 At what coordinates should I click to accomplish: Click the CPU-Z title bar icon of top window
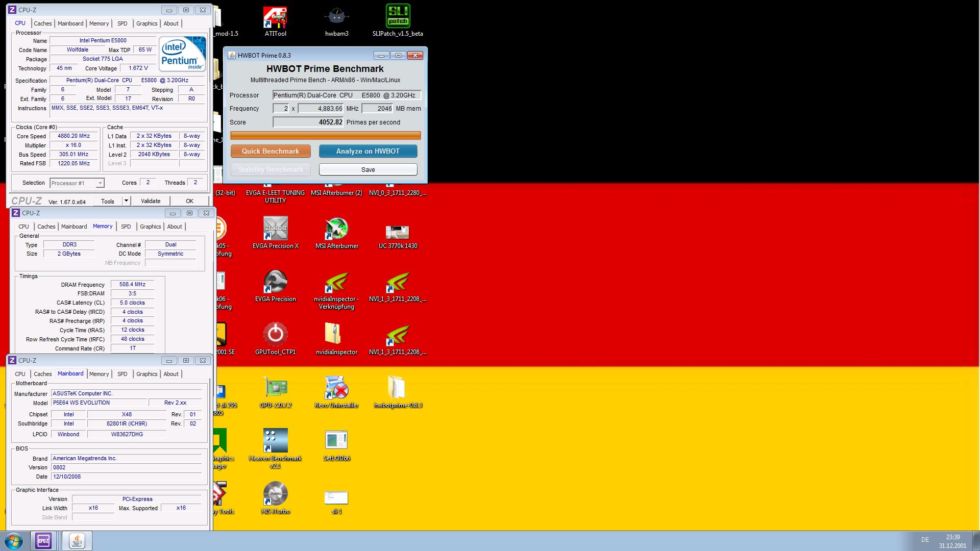tap(12, 10)
